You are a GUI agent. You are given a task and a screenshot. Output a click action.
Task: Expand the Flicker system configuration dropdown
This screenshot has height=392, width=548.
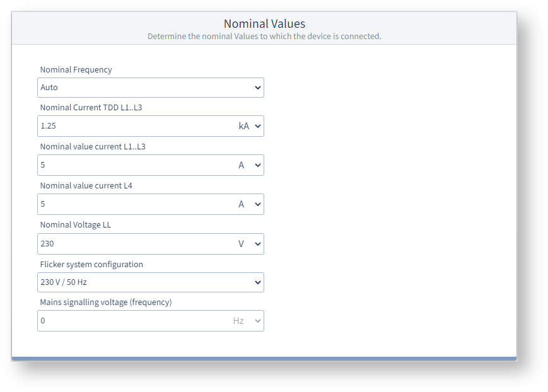pos(150,282)
